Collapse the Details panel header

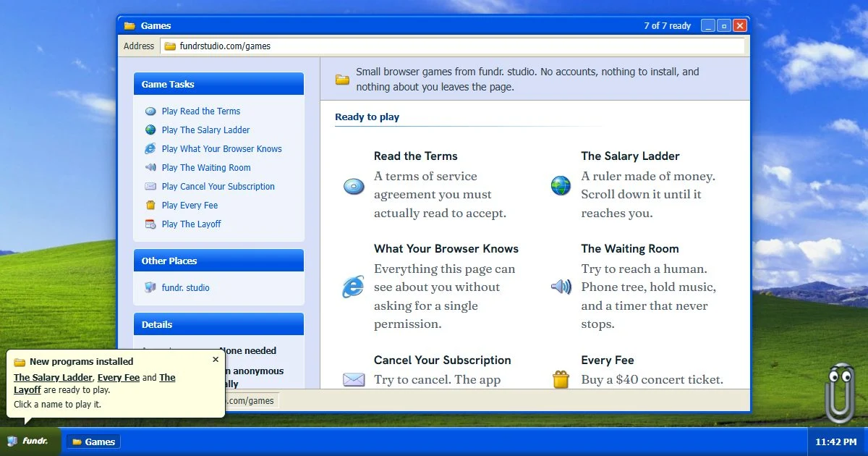pos(218,324)
